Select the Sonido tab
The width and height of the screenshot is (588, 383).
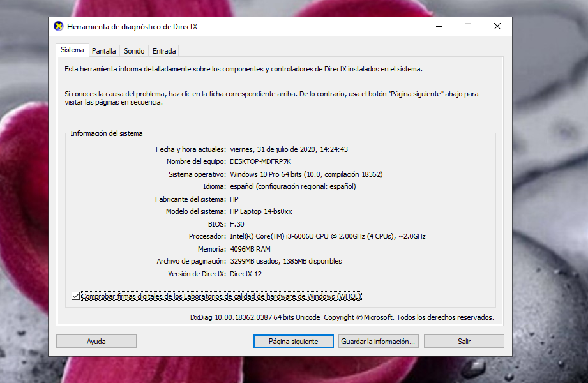(134, 51)
